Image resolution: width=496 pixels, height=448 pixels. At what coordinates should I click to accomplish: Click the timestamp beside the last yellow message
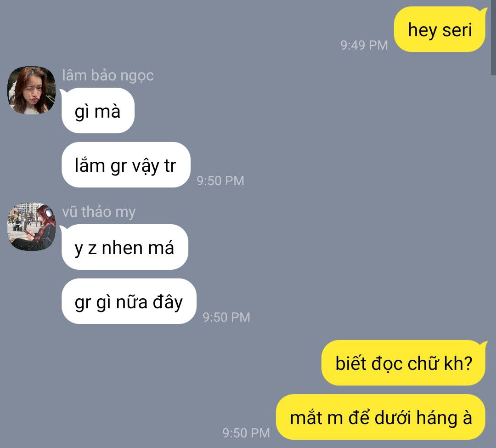click(246, 433)
